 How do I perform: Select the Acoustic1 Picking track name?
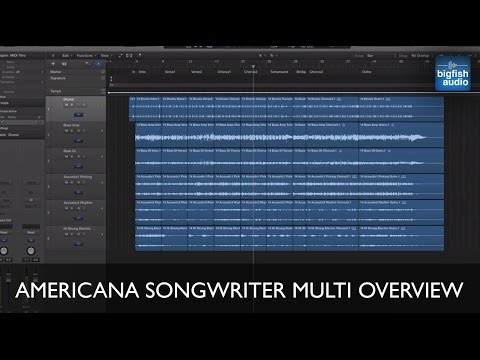pos(78,177)
